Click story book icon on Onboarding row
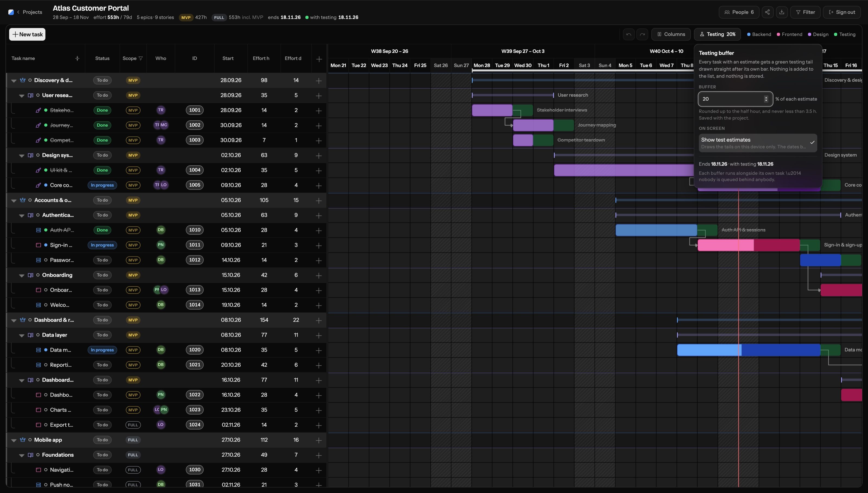The height and width of the screenshot is (493, 868). coord(30,275)
